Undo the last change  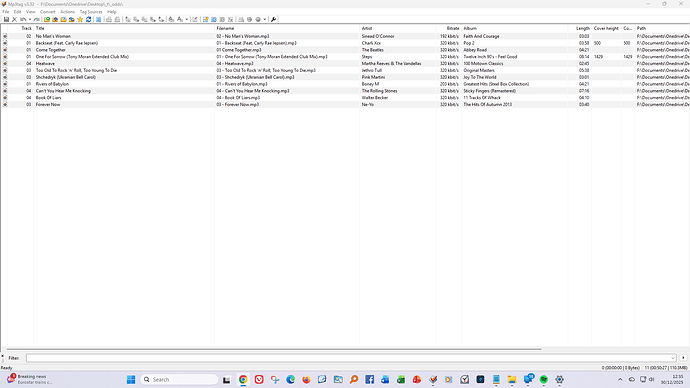(x=22, y=19)
